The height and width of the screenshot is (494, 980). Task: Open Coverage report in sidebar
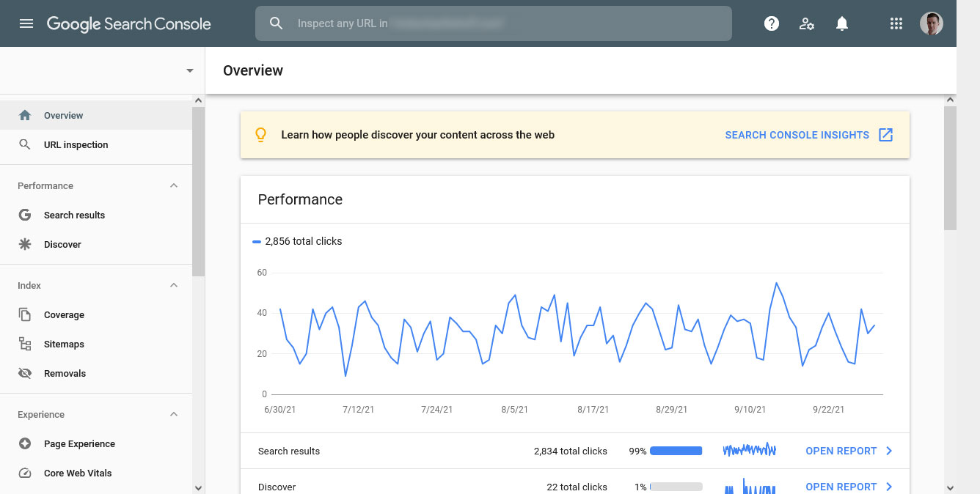(x=96, y=314)
